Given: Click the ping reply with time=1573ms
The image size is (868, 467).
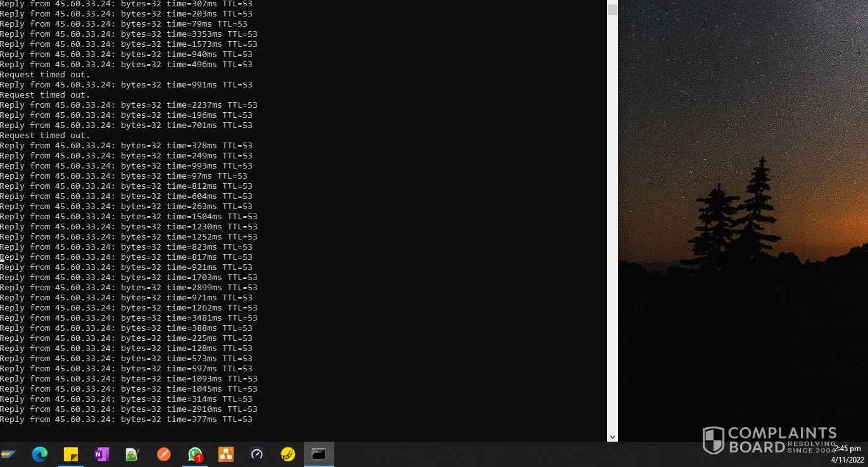Looking at the screenshot, I should (x=129, y=44).
